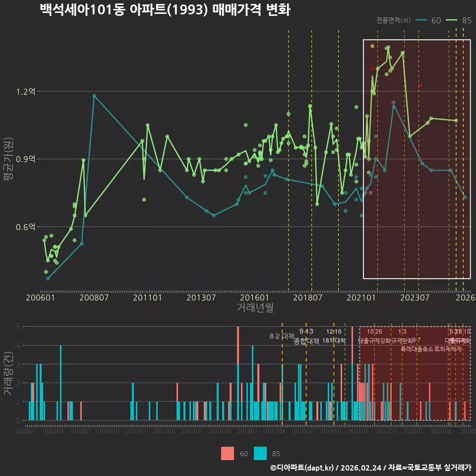Click the cyan 85 legend swatch
The height and width of the screenshot is (476, 476).
pyautogui.click(x=260, y=453)
